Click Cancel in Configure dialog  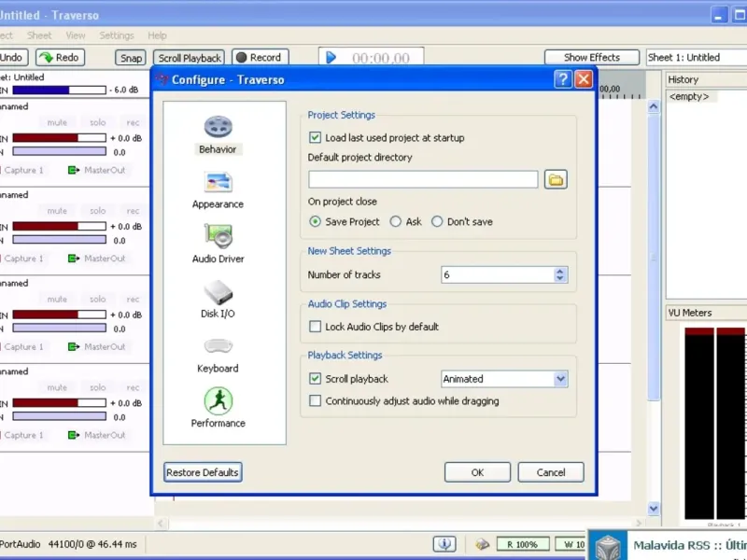(x=551, y=472)
